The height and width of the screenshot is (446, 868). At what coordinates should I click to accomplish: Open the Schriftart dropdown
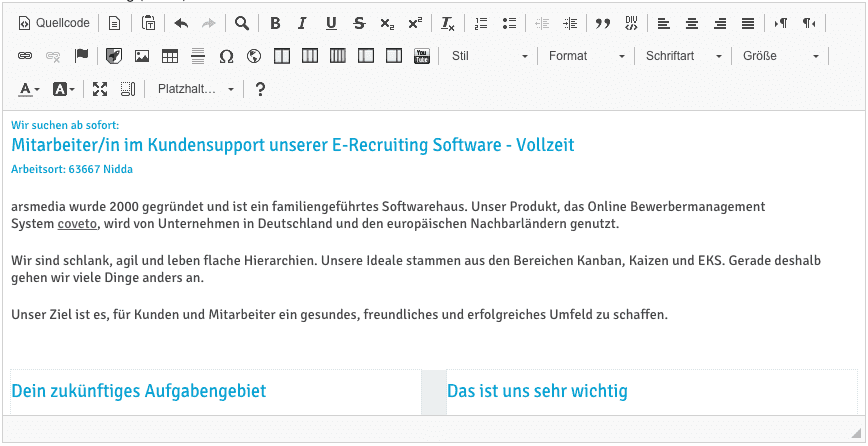click(684, 56)
